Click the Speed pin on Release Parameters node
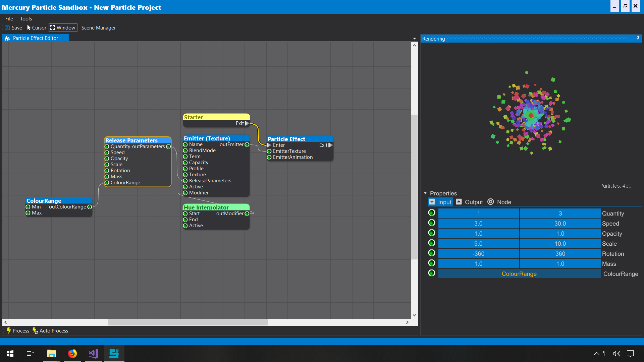This screenshot has height=362, width=644. [x=107, y=153]
